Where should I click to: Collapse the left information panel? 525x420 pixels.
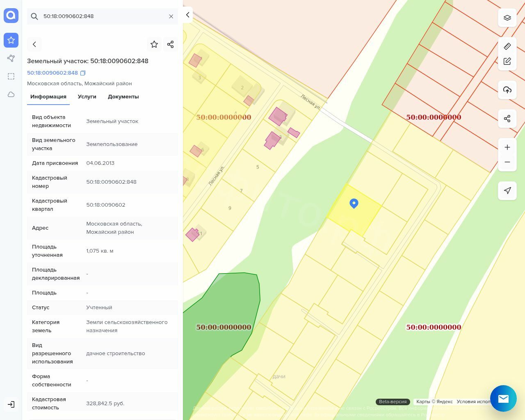(x=187, y=15)
